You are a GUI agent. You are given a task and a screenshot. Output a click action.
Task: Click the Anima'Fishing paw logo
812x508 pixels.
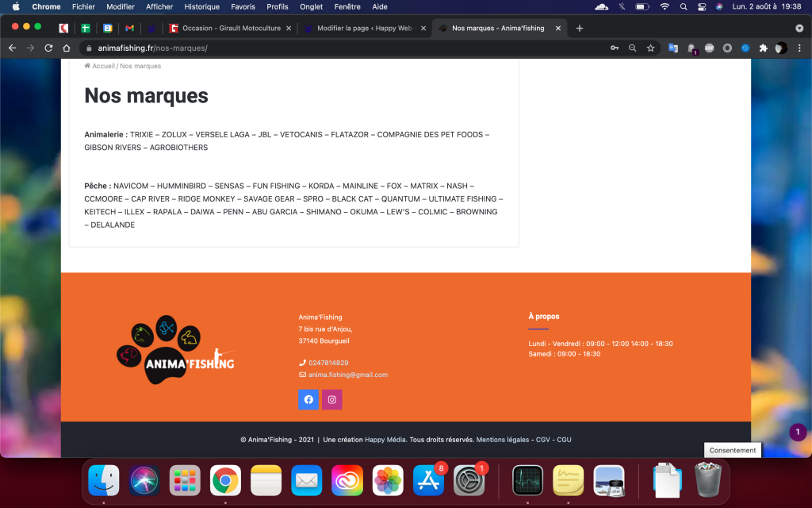pyautogui.click(x=175, y=352)
